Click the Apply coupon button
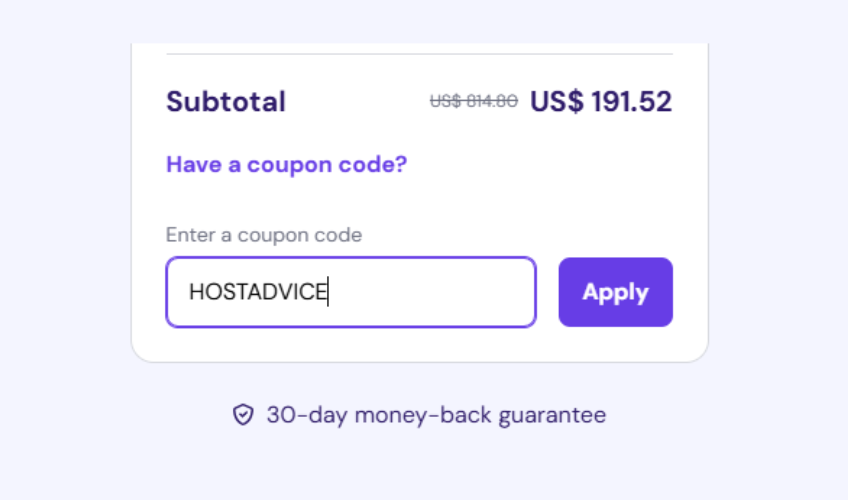This screenshot has width=848, height=500. pyautogui.click(x=615, y=292)
